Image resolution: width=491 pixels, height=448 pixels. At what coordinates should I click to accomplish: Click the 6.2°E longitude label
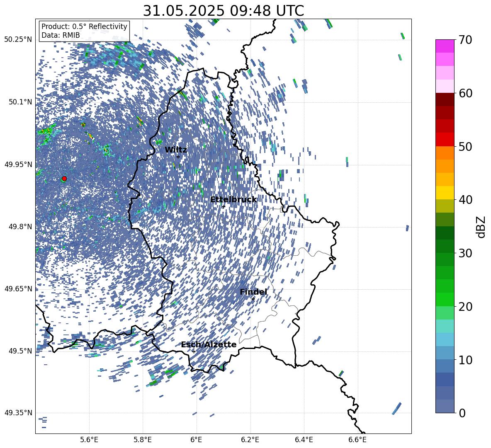[250, 440]
